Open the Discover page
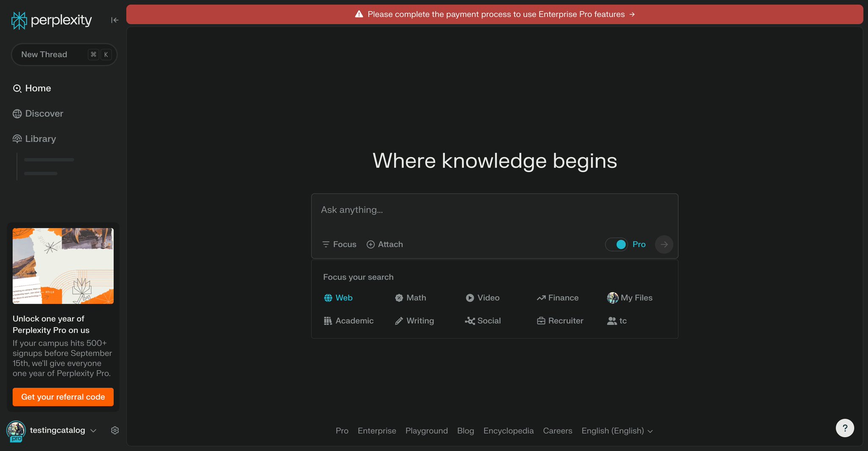The image size is (868, 451). pyautogui.click(x=38, y=114)
